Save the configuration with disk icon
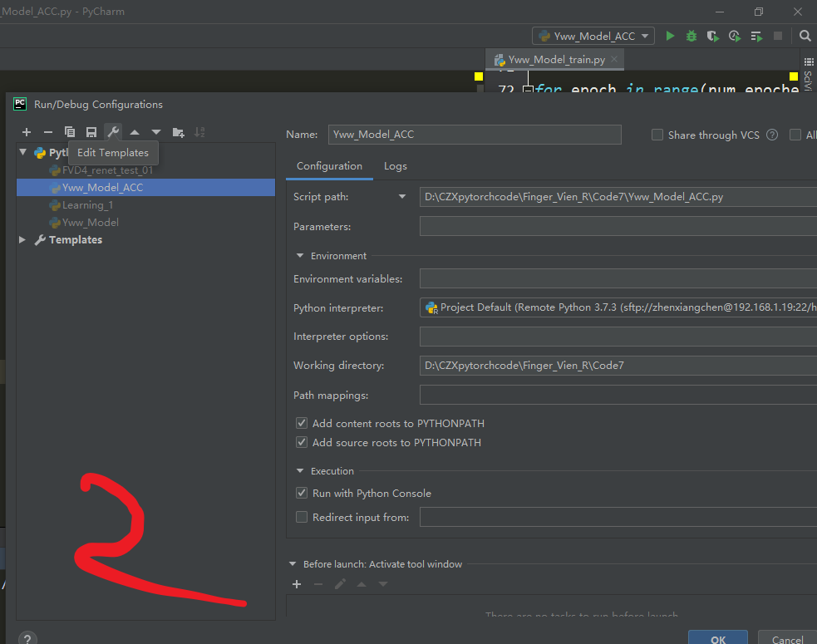Viewport: 817px width, 644px height. point(91,132)
